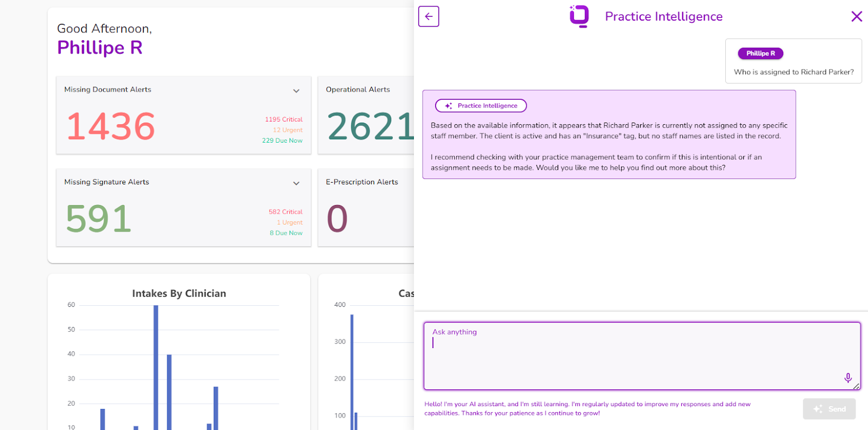Click the AI assistant disclaimer text
This screenshot has height=430, width=868.
pos(588,409)
